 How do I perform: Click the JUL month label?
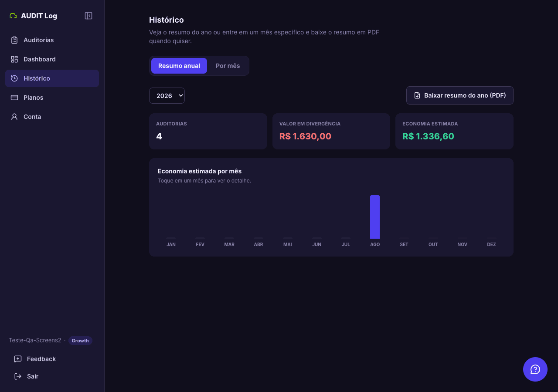click(346, 244)
